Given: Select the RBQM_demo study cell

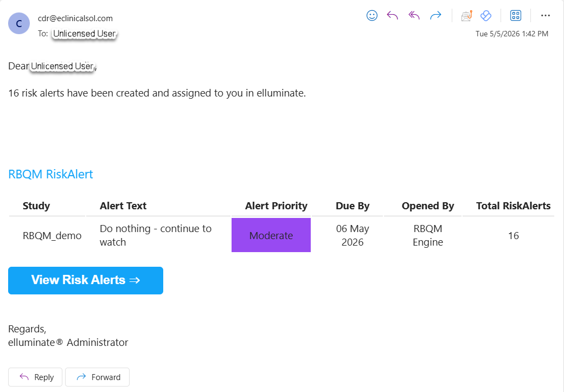Looking at the screenshot, I should (52, 235).
